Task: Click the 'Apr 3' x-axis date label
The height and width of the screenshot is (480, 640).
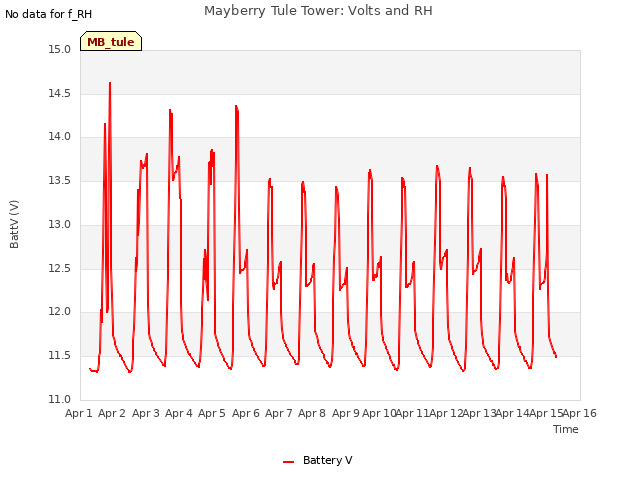Action: [146, 413]
